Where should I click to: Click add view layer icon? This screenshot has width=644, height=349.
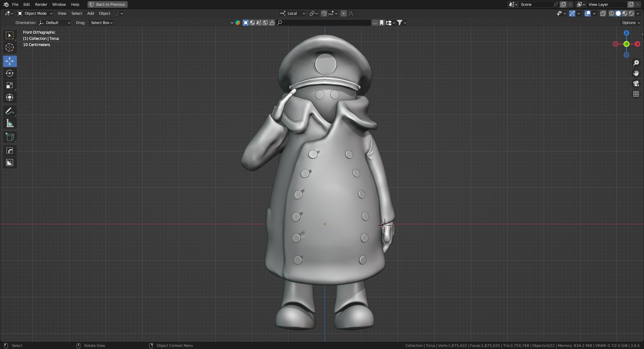coord(631,4)
